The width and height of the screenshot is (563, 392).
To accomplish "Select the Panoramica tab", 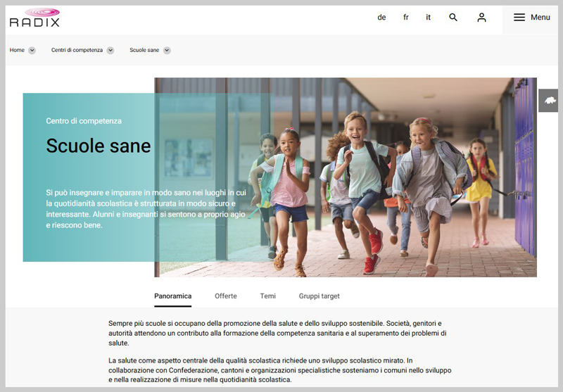I will [x=172, y=296].
